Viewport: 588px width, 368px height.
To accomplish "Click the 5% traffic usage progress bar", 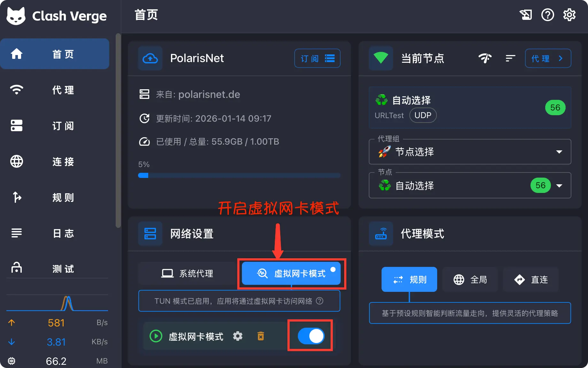I will [x=239, y=175].
